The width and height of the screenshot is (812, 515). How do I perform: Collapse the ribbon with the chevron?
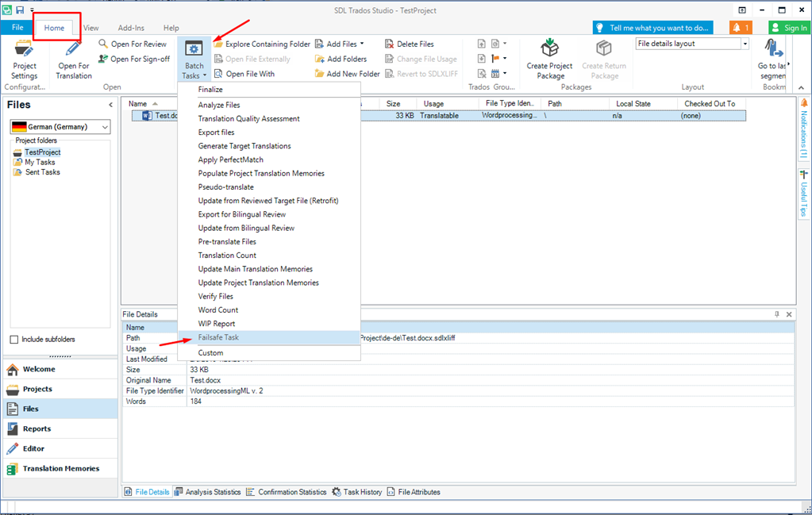[x=801, y=87]
